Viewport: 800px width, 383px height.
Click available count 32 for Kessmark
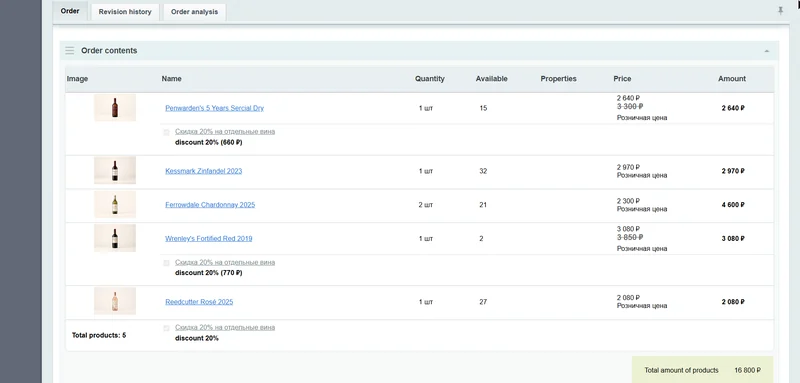483,171
